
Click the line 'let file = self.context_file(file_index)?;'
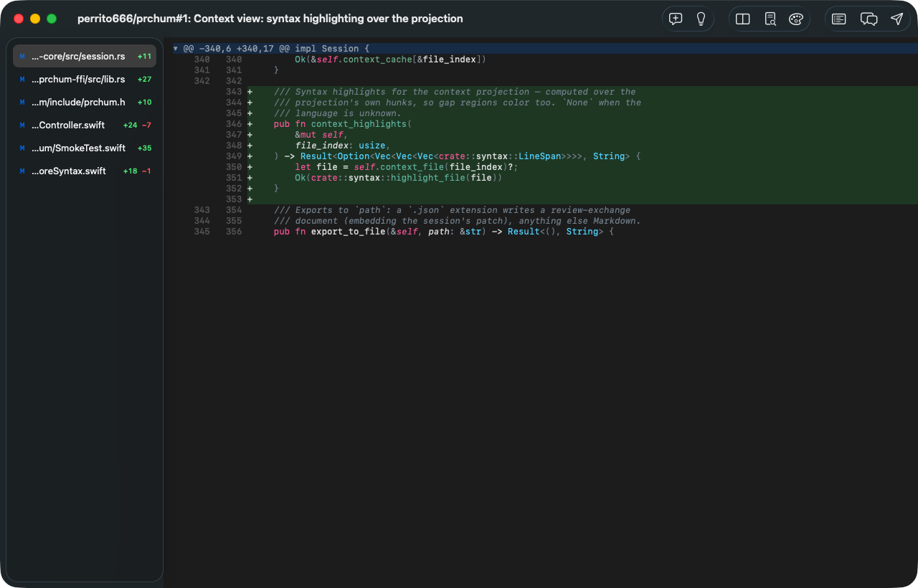tap(406, 167)
